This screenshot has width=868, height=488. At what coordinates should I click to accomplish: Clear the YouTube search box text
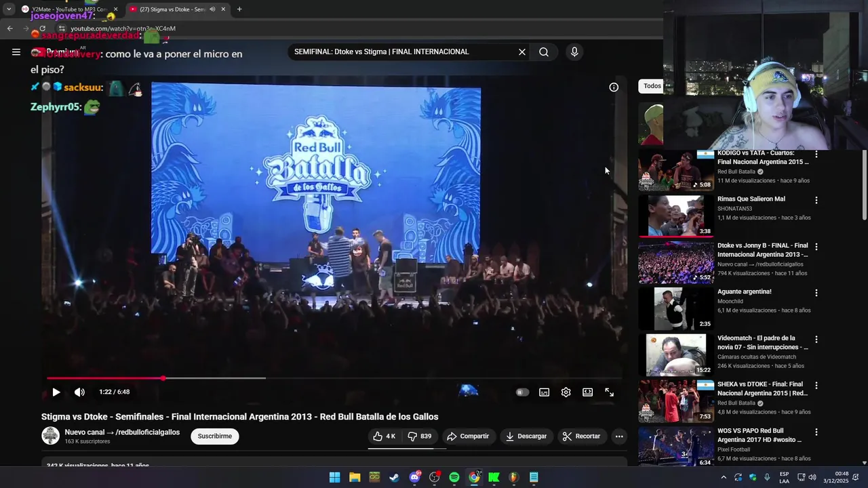pyautogui.click(x=521, y=52)
